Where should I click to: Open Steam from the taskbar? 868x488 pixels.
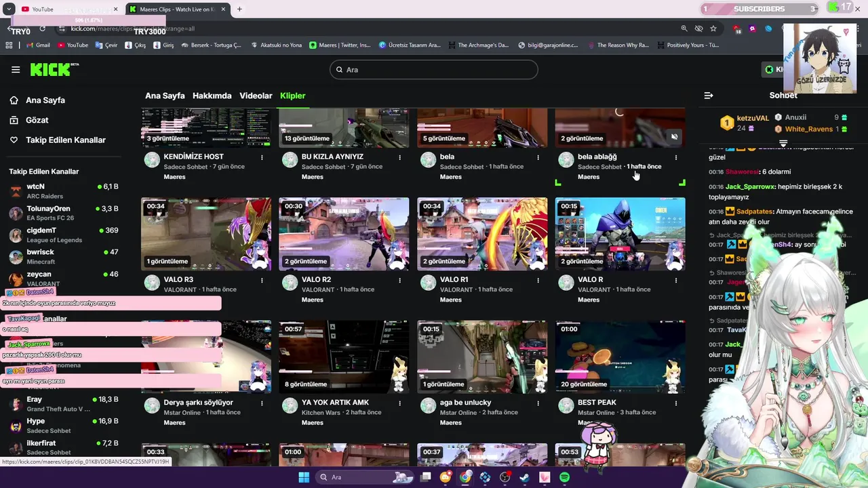click(525, 477)
